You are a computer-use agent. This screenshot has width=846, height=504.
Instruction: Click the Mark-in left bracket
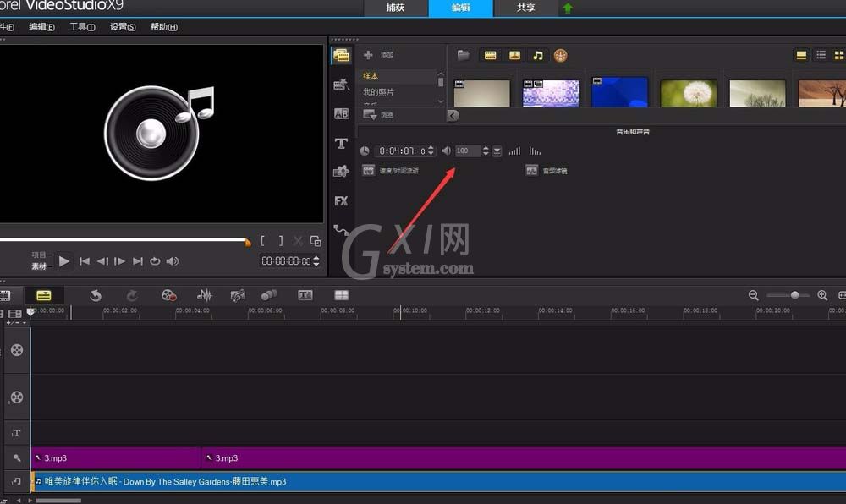pos(263,241)
